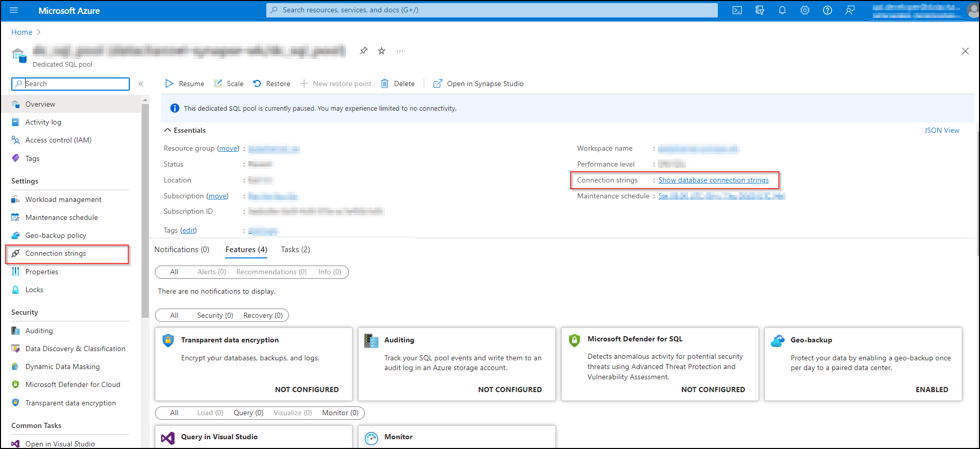Open Dynamic Data Masking

pos(71,366)
